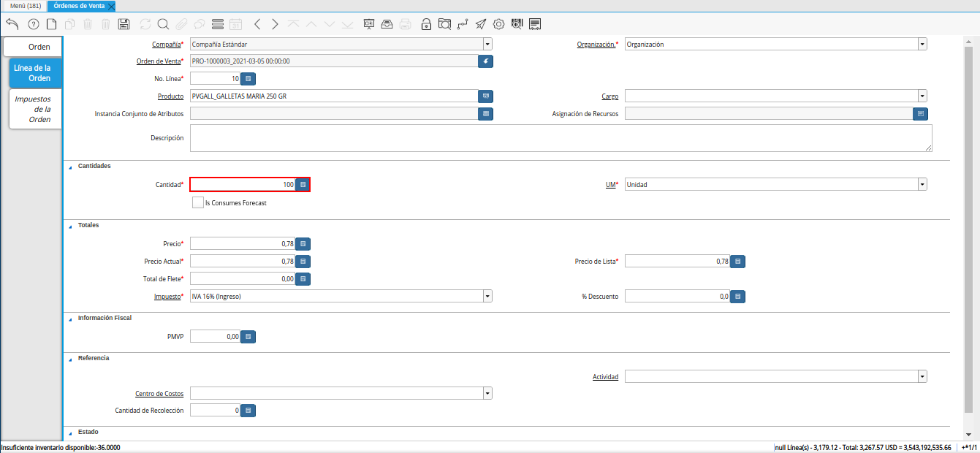This screenshot has width=980, height=453.
Task: Open the Producto lookup button
Action: (x=486, y=96)
